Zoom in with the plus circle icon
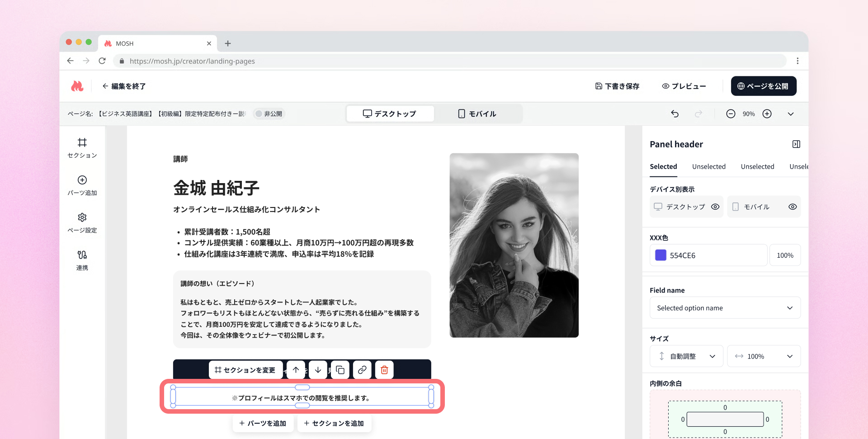 click(x=767, y=114)
